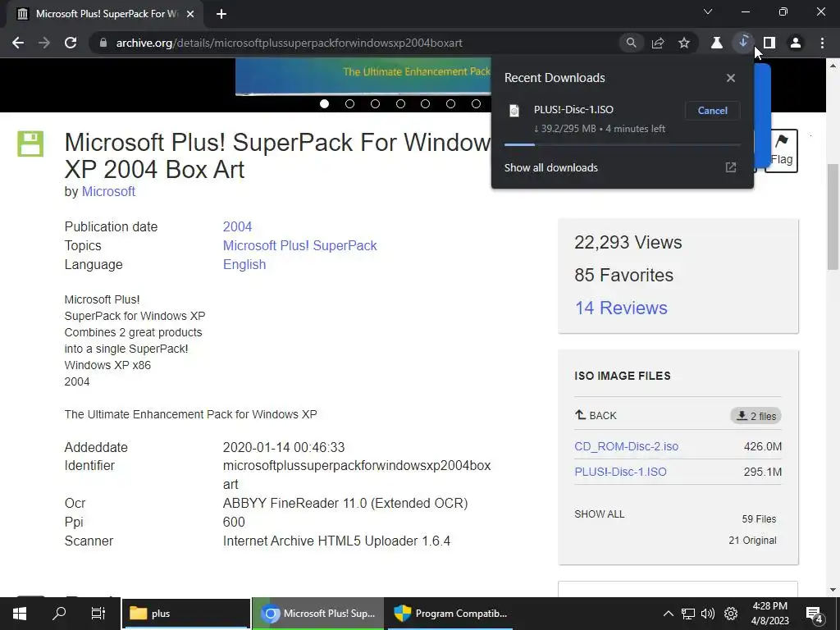Show all downloads

tap(550, 167)
